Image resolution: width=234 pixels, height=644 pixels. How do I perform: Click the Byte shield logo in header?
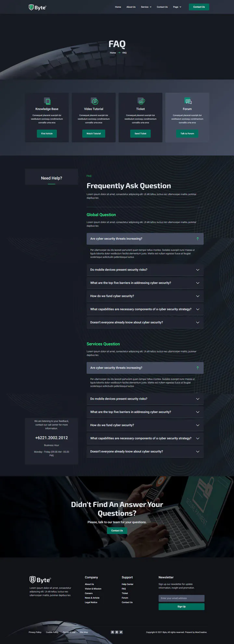point(37,7)
